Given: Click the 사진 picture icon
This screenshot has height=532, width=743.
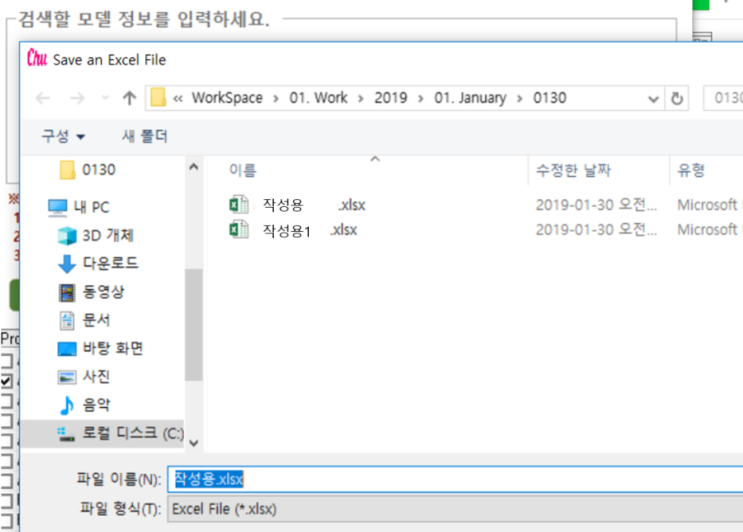Looking at the screenshot, I should coord(67,377).
